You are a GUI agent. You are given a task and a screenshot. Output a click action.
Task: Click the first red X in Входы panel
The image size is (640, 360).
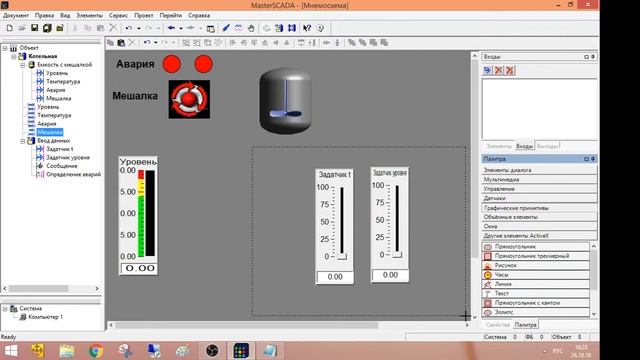498,70
